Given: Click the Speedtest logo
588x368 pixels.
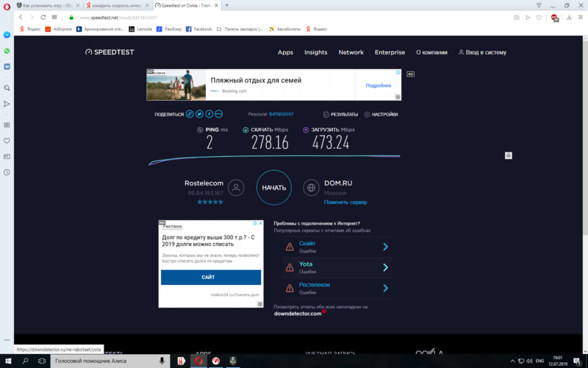Looking at the screenshot, I should point(110,52).
